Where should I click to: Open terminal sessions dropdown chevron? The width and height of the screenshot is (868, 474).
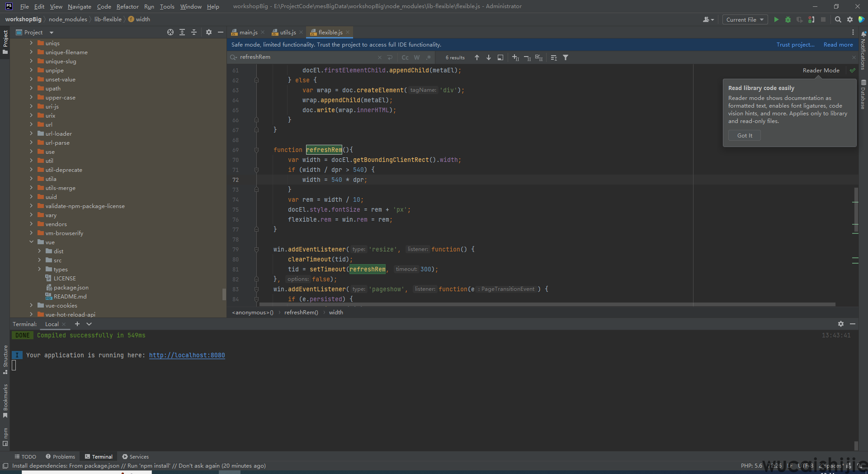tap(89, 324)
